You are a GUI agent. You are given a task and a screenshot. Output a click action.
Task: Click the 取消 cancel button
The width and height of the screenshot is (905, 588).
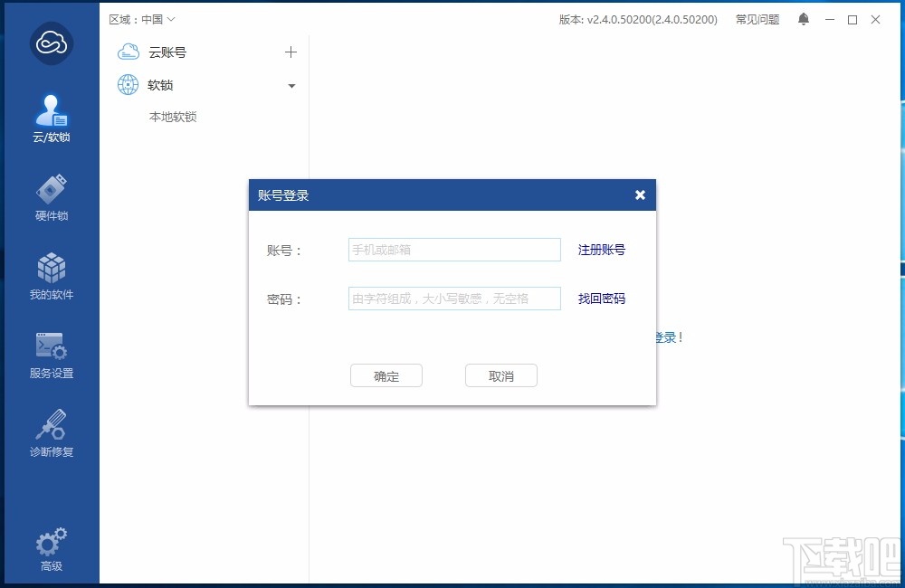click(501, 375)
